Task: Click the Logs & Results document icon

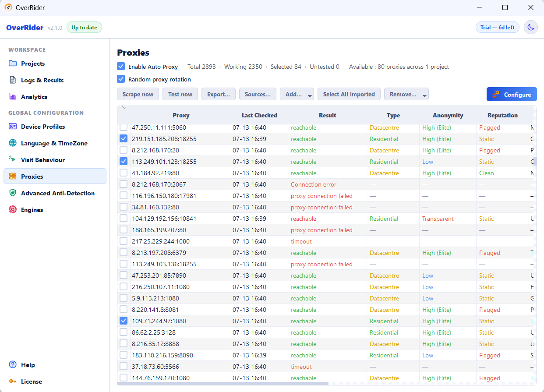Action: [x=13, y=80]
